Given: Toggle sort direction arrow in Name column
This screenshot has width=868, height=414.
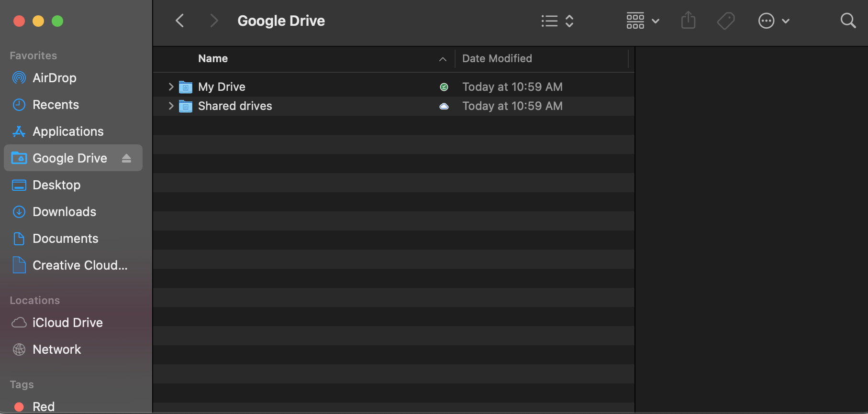Looking at the screenshot, I should pyautogui.click(x=443, y=59).
